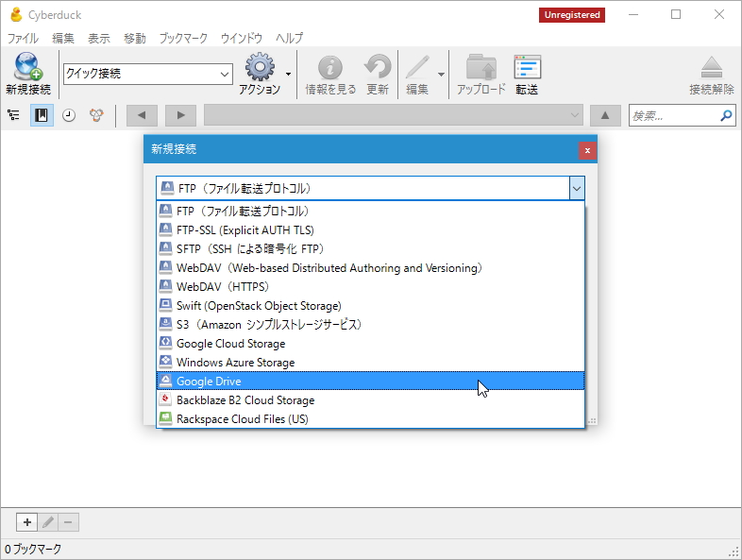
Task: Click the 情報を見る info icon
Action: pyautogui.click(x=329, y=67)
